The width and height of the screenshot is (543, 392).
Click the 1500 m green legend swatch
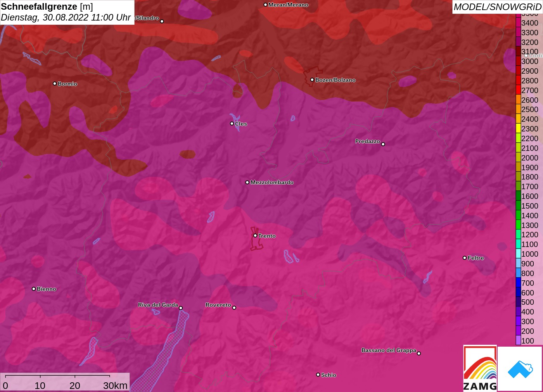point(518,205)
